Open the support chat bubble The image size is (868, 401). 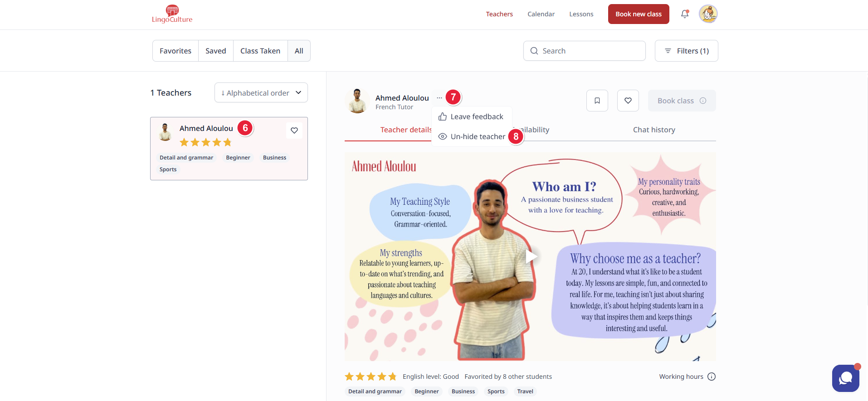click(845, 378)
